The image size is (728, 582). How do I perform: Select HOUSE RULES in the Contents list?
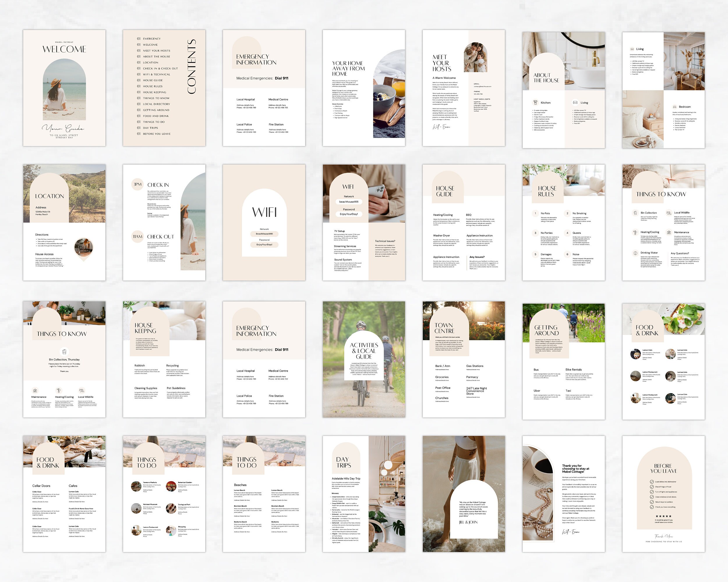[x=153, y=86]
